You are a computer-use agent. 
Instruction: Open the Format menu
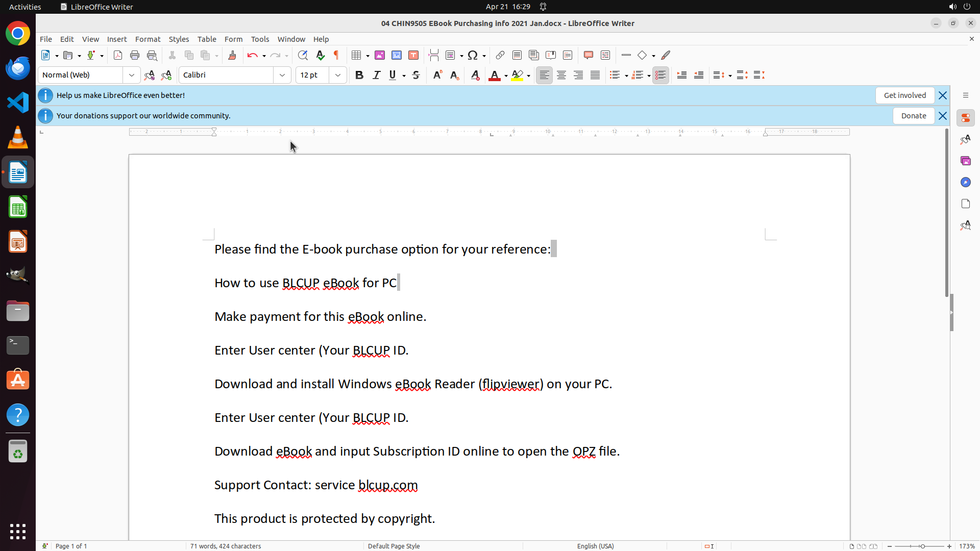(148, 39)
